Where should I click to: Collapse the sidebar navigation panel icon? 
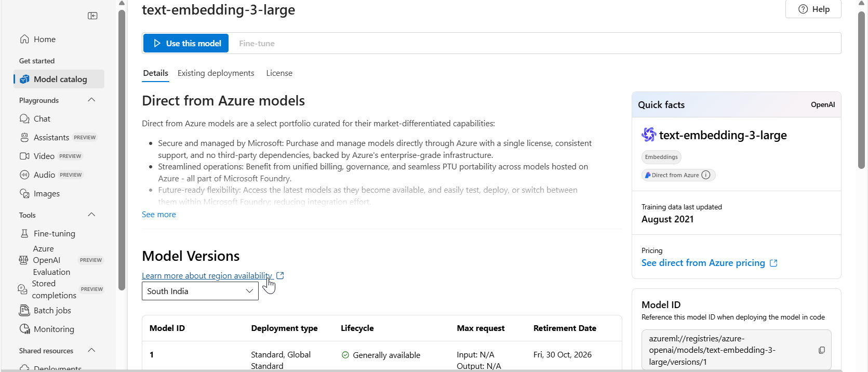[92, 16]
